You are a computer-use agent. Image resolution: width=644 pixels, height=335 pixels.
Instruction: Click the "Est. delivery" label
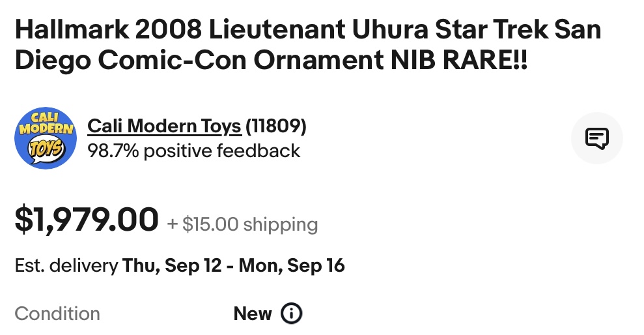[66, 266]
